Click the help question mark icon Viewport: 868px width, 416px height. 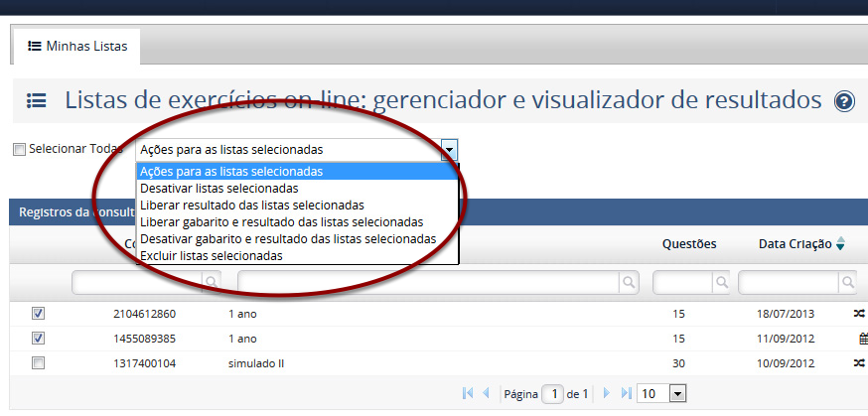click(x=844, y=101)
